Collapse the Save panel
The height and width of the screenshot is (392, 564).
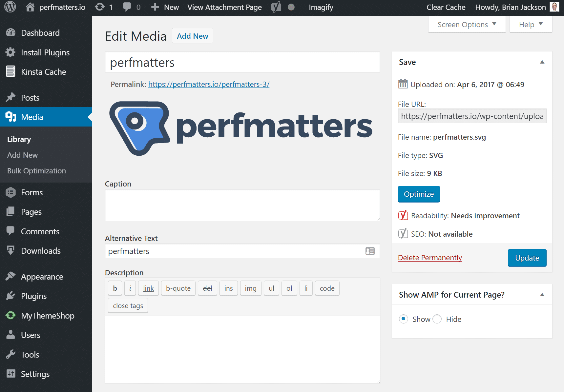542,62
